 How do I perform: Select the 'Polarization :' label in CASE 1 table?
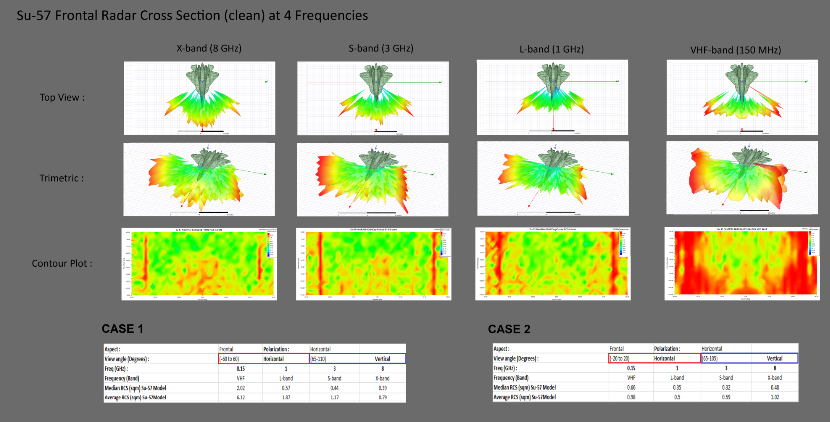pyautogui.click(x=276, y=349)
